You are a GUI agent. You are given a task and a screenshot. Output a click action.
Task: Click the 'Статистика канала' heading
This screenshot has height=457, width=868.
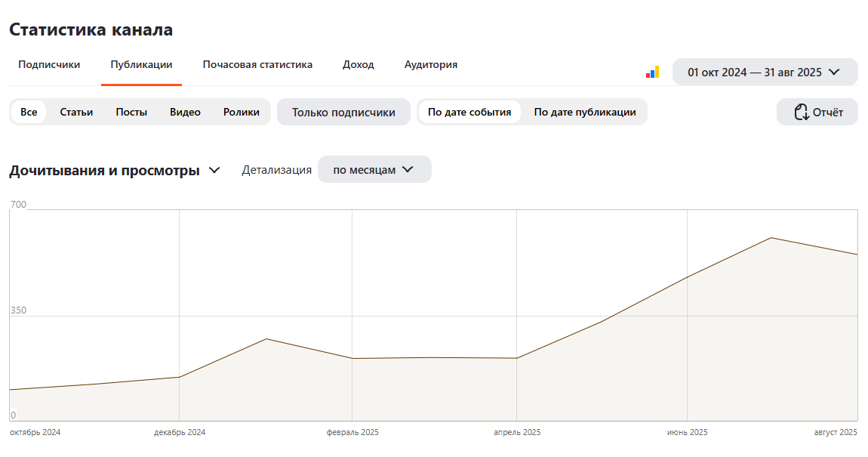[x=91, y=29]
